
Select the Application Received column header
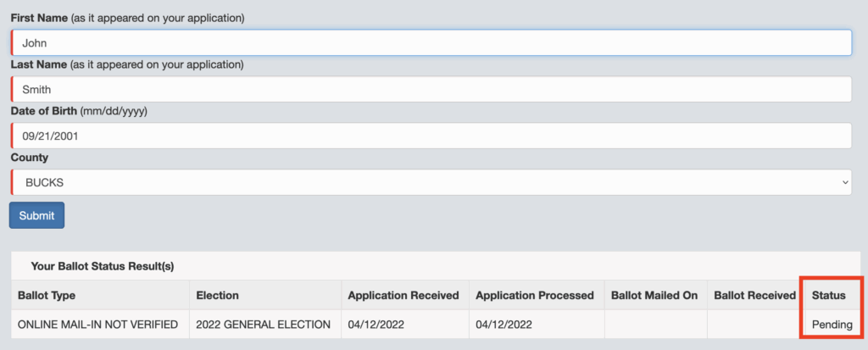pyautogui.click(x=403, y=295)
